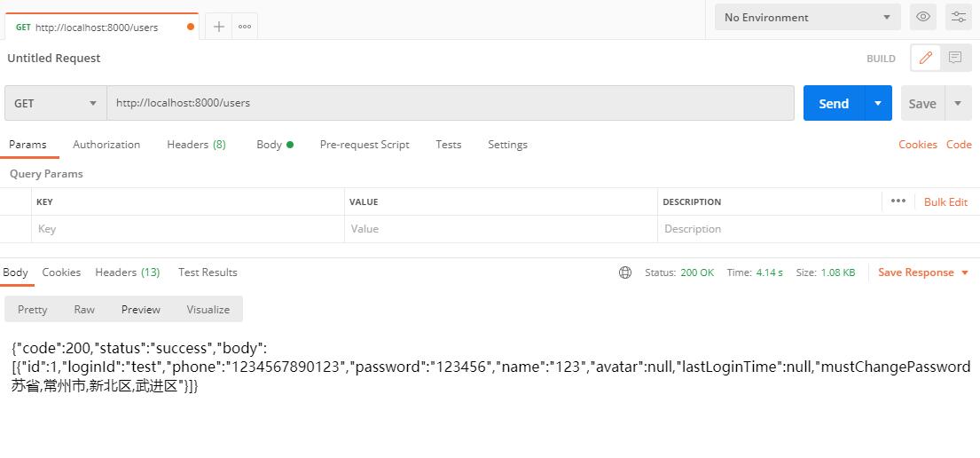Image resolution: width=980 pixels, height=458 pixels.
Task: Select the Preview response view
Action: pos(140,310)
